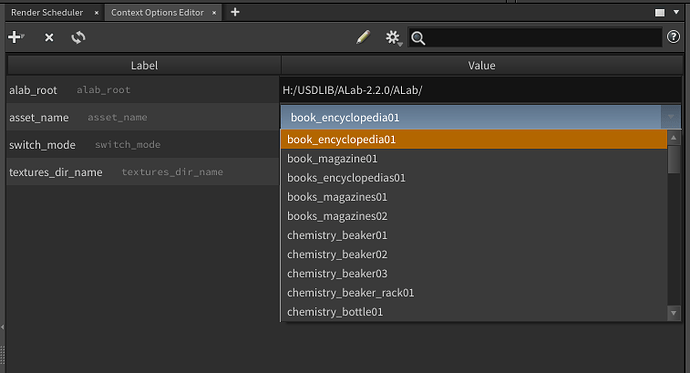Edit the alab_root value path field
690x373 pixels.
pos(480,90)
